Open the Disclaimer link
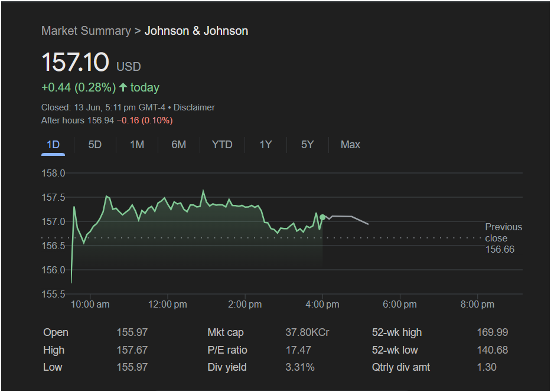The width and height of the screenshot is (551, 392). (x=194, y=107)
